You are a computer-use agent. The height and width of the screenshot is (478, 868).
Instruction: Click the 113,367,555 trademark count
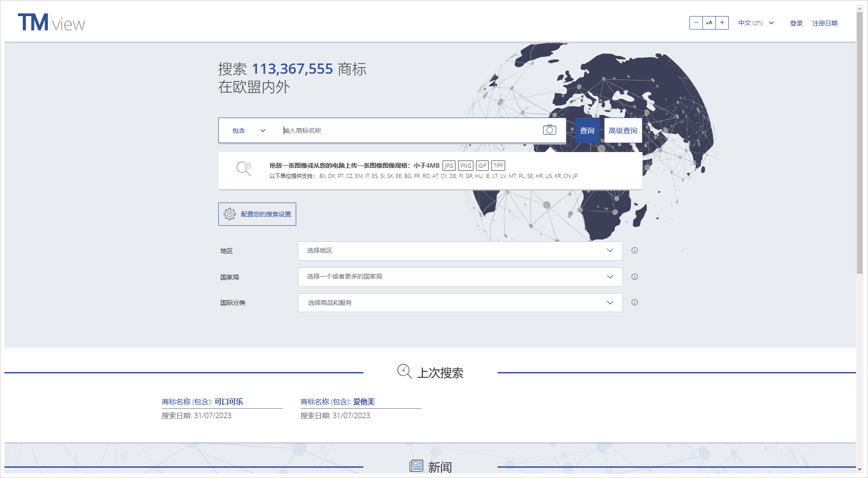click(293, 69)
